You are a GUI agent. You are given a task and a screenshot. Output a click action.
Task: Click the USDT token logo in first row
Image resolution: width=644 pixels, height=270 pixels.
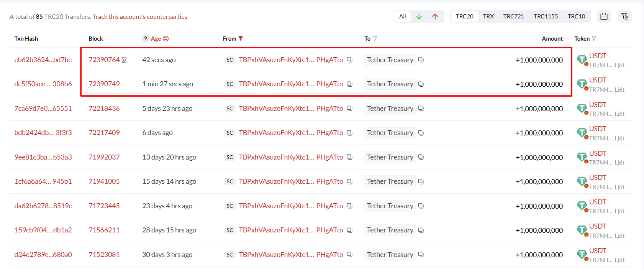click(x=582, y=59)
